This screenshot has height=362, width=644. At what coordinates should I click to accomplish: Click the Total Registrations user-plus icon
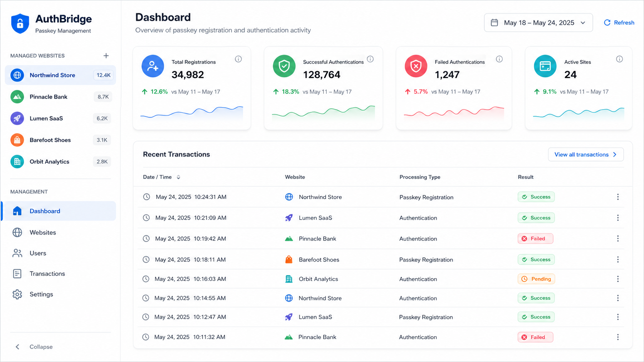click(x=153, y=66)
